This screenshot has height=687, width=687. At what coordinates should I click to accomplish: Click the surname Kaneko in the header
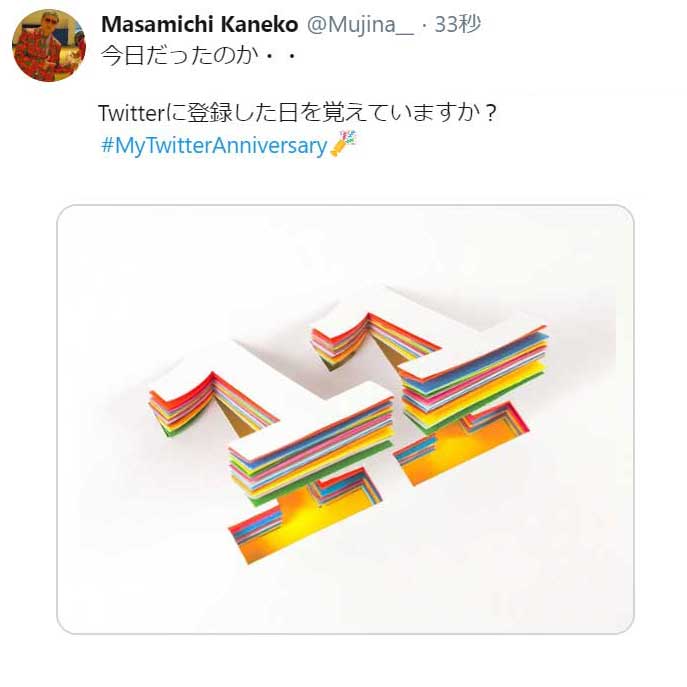point(259,25)
